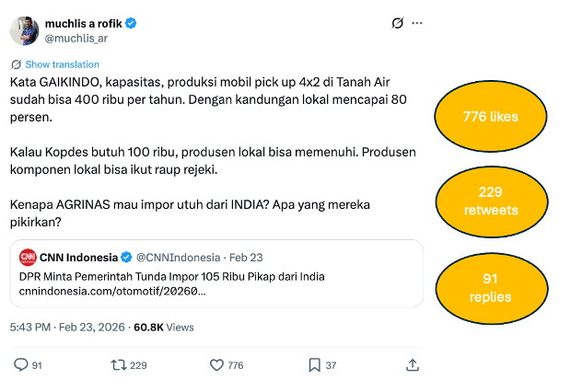Click the 60.8K Views count
571x392 pixels.
point(164,327)
